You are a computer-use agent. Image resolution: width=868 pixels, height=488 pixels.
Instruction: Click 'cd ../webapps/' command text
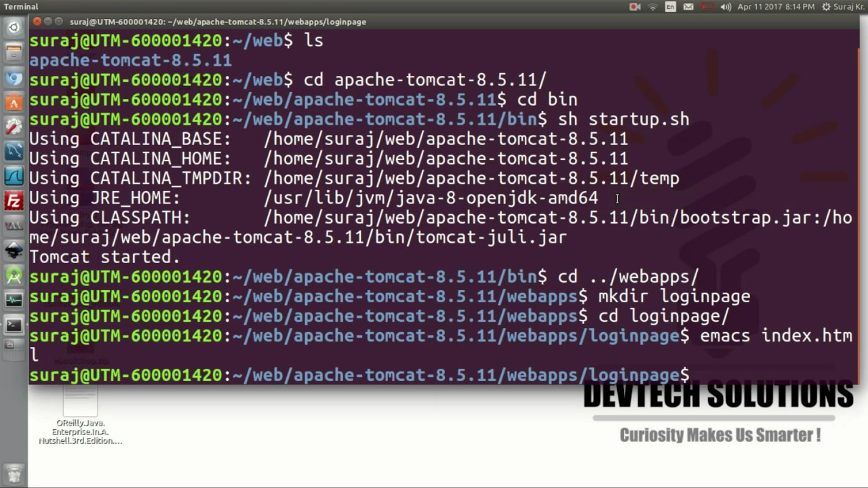tap(628, 277)
